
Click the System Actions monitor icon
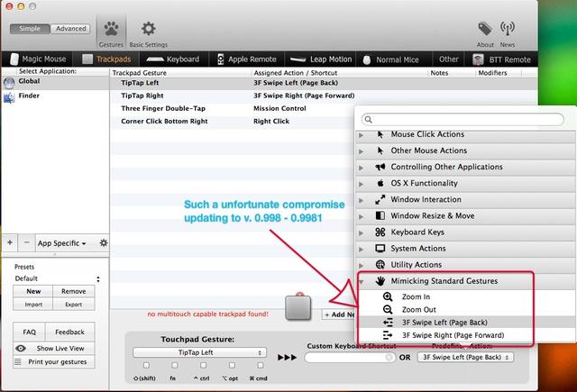[380, 248]
